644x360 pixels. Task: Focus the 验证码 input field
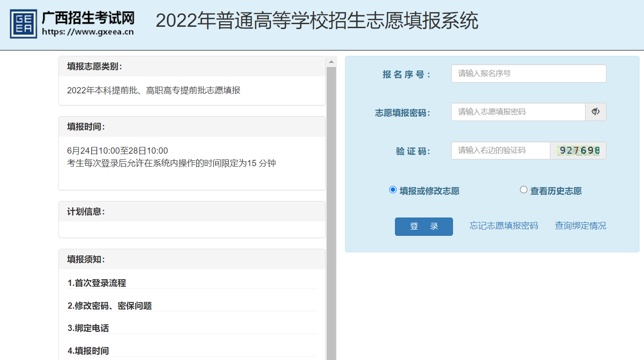tap(501, 151)
